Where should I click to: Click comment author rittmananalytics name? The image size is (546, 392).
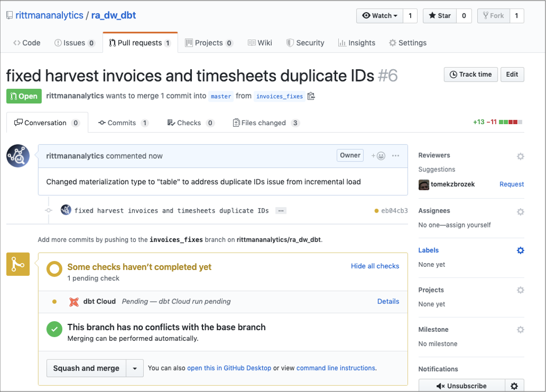click(x=75, y=156)
